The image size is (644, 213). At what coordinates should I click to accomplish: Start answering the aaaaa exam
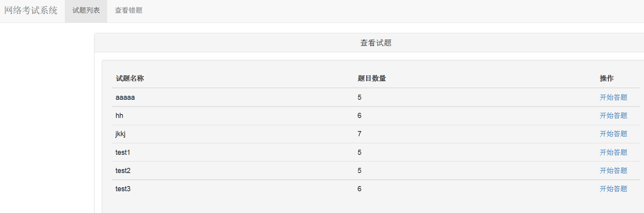coord(613,97)
